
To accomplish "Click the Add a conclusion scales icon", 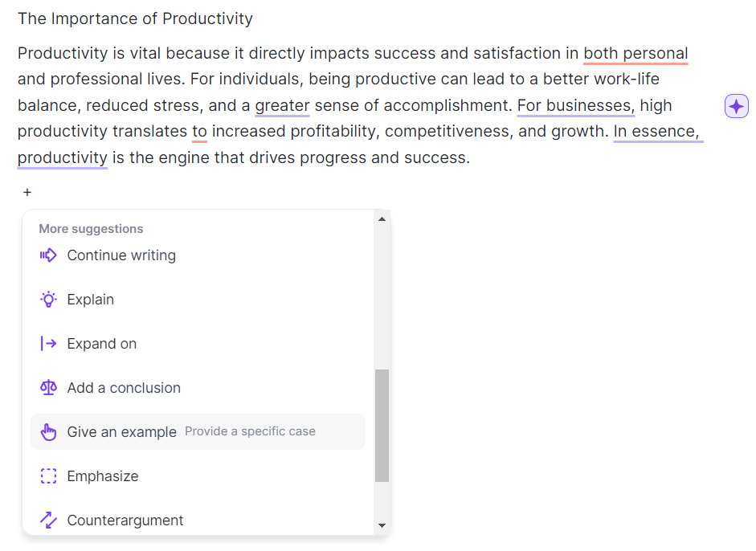I will [48, 388].
